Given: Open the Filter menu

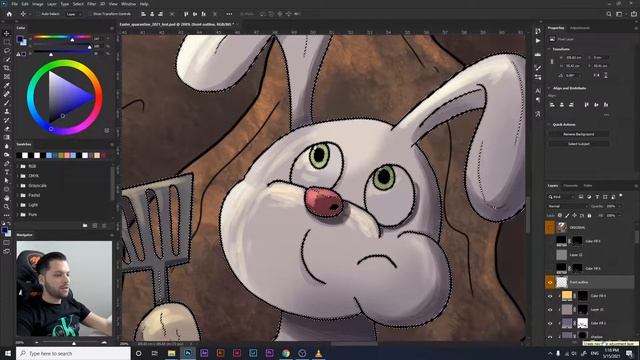Looking at the screenshot, I should click(91, 4).
